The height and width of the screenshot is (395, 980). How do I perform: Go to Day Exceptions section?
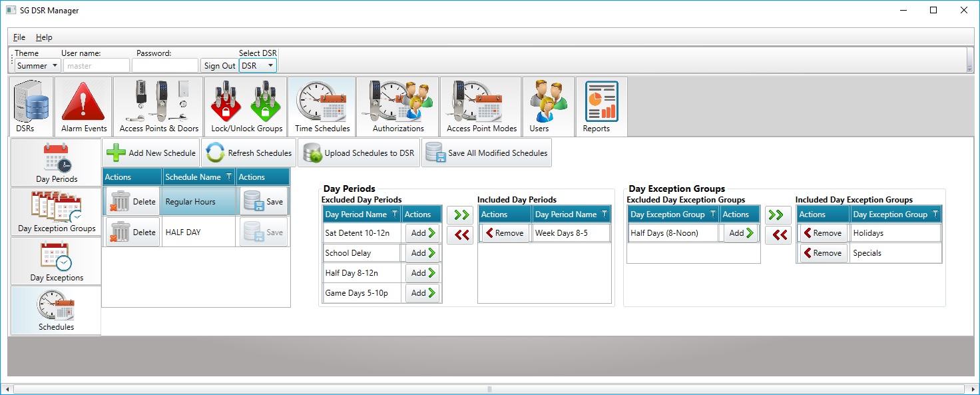pos(56,261)
